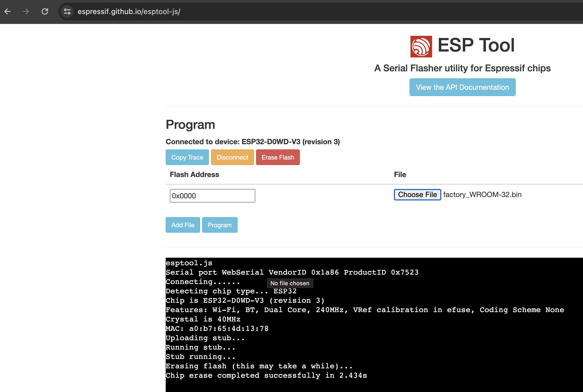Reload the page with refresh icon
583x392 pixels.
click(x=45, y=11)
